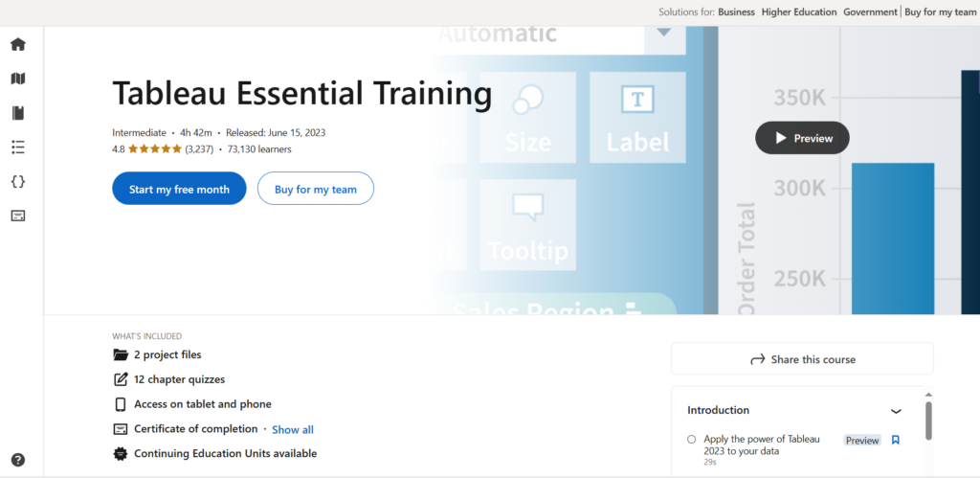Screen dimensions: 980x478
Task: Click the Continuing Education Units badge icon
Action: [121, 454]
